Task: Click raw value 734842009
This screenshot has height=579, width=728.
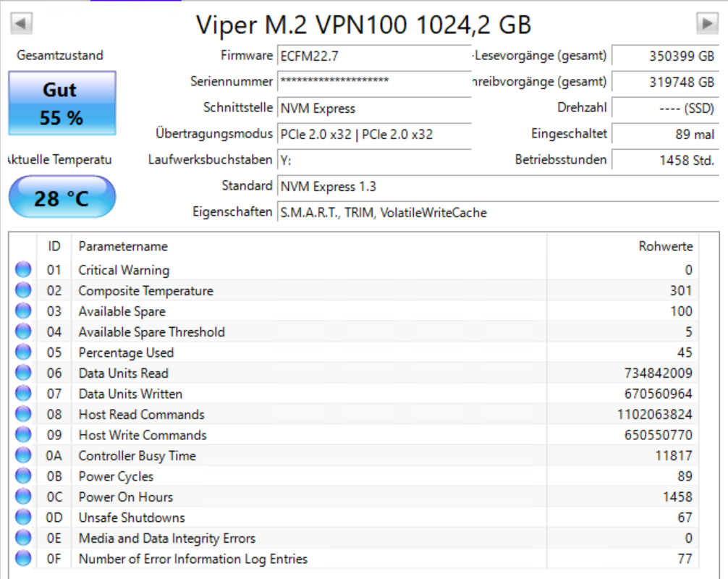Action: 659,373
